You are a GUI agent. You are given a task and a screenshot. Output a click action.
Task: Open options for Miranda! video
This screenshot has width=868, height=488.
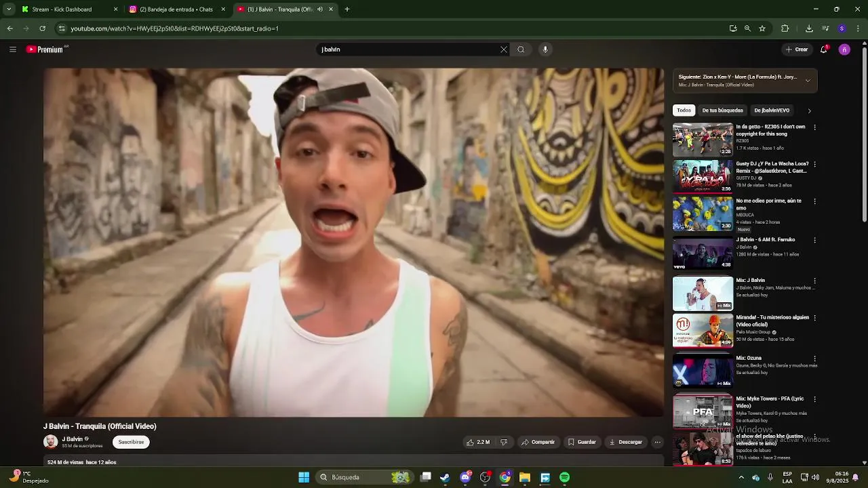(814, 318)
